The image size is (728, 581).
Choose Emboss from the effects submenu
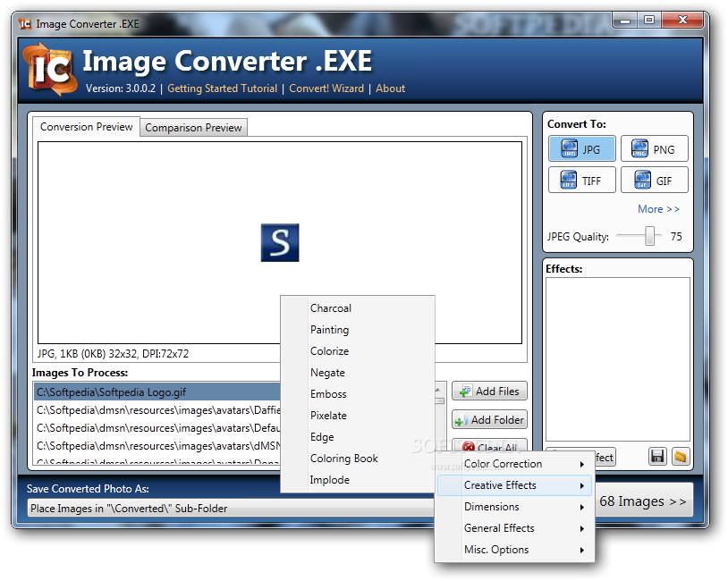coord(358,394)
